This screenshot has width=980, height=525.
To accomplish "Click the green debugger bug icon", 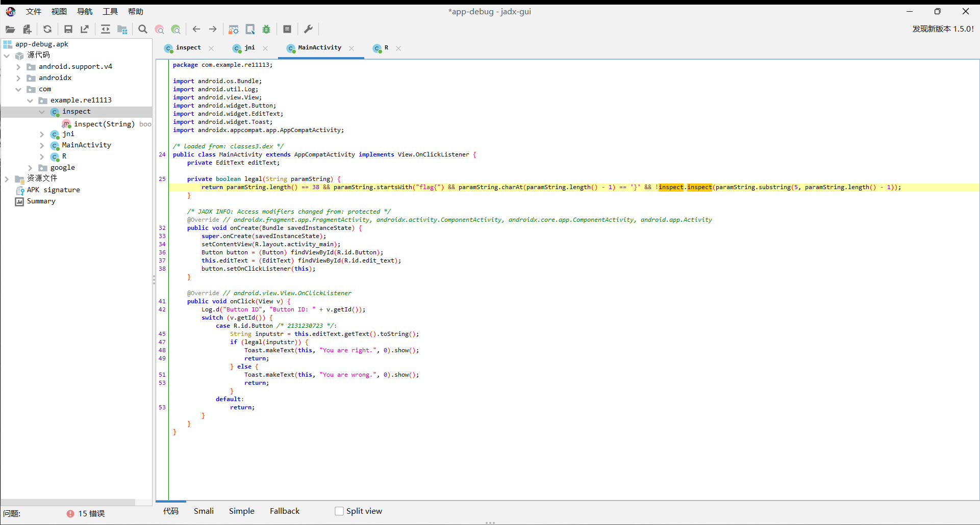I will (x=266, y=30).
